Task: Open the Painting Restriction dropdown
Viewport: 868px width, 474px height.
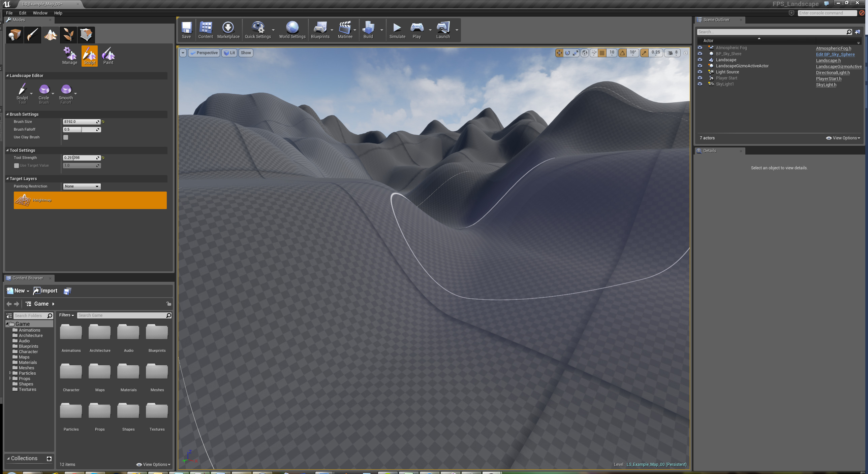Action: tap(82, 186)
